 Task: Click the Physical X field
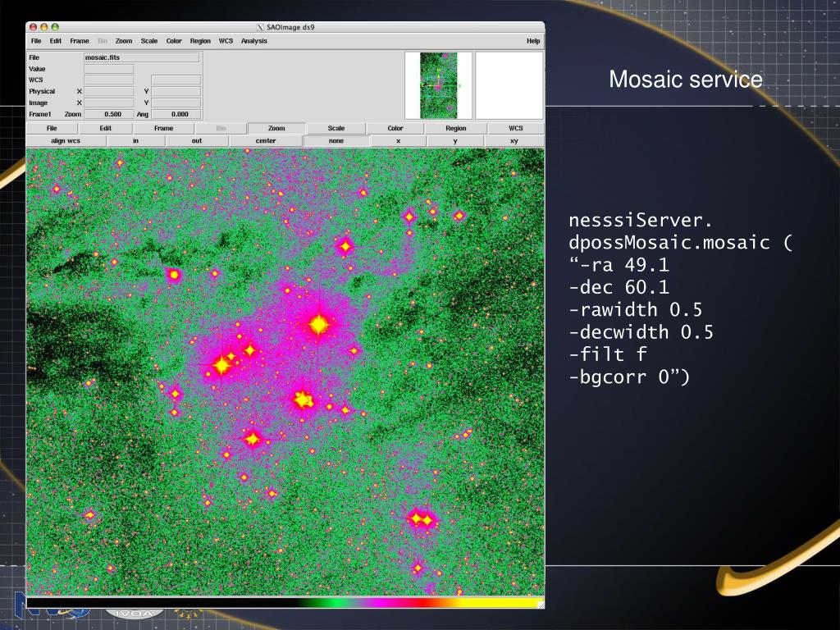(x=109, y=92)
